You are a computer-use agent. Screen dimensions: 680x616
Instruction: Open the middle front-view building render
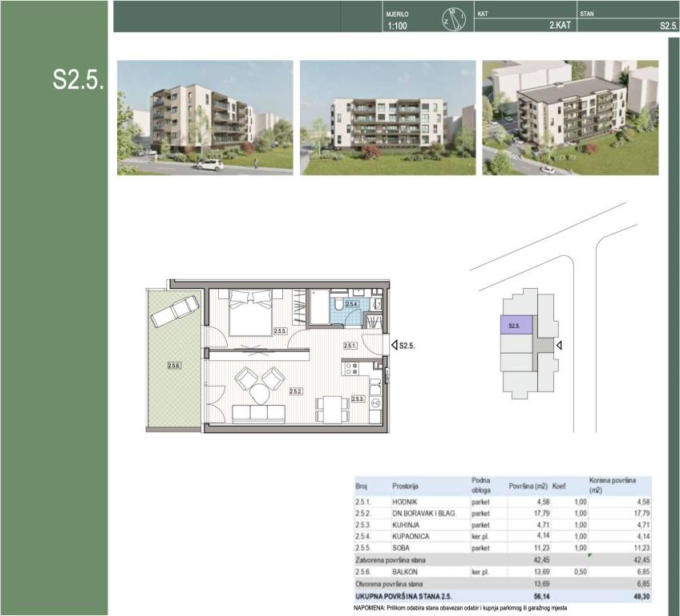pyautogui.click(x=387, y=118)
